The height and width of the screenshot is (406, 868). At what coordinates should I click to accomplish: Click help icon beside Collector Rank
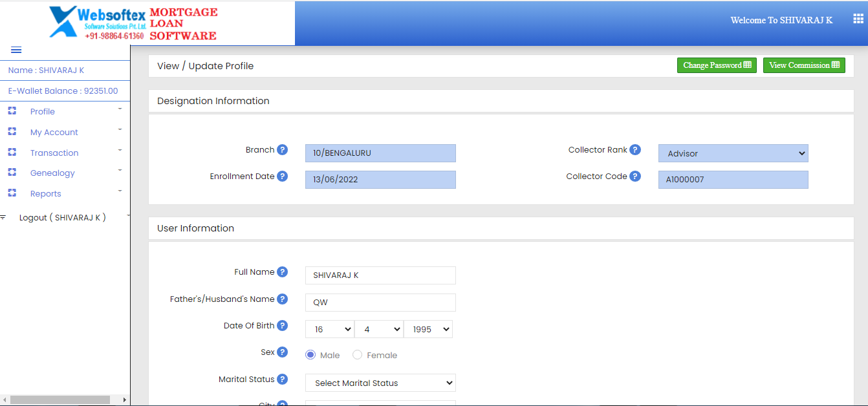(x=635, y=150)
